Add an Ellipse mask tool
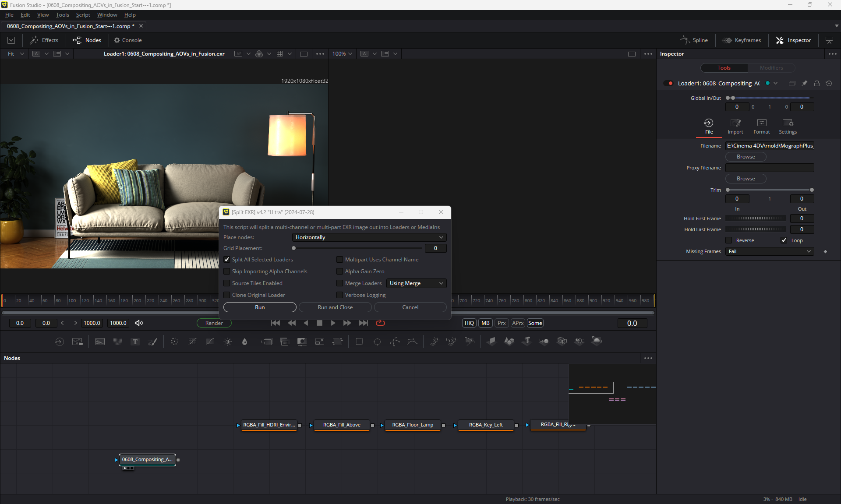This screenshot has height=504, width=841. pos(377,342)
